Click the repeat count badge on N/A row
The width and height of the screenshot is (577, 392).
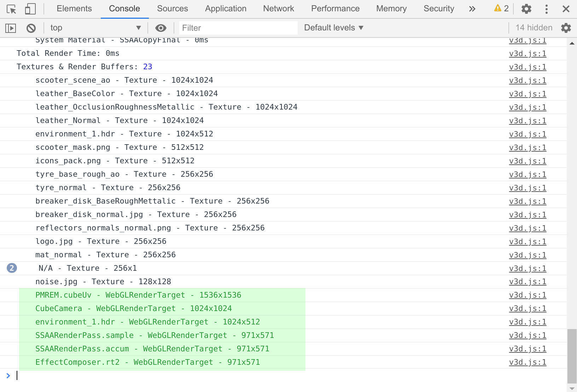tap(12, 268)
